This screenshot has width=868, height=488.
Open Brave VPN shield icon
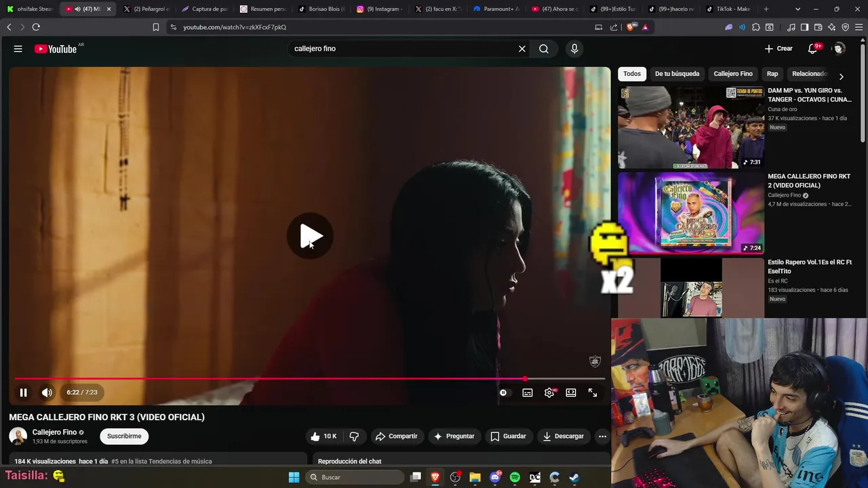tap(845, 27)
